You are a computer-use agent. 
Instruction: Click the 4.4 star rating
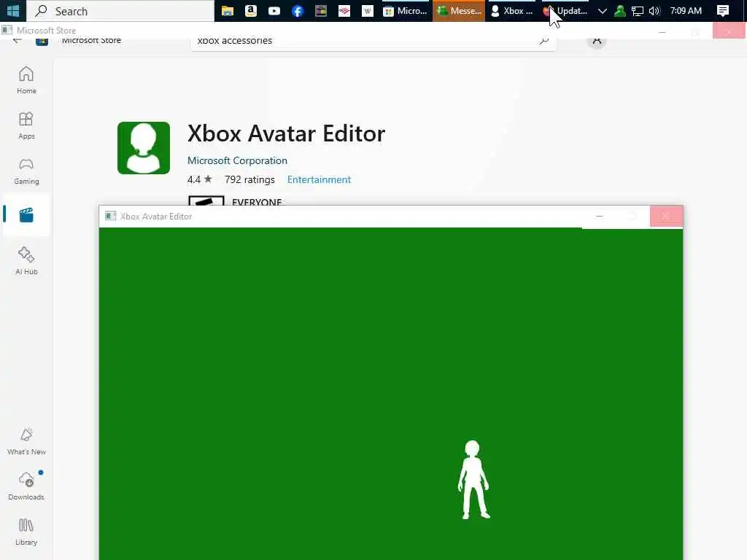coord(200,179)
